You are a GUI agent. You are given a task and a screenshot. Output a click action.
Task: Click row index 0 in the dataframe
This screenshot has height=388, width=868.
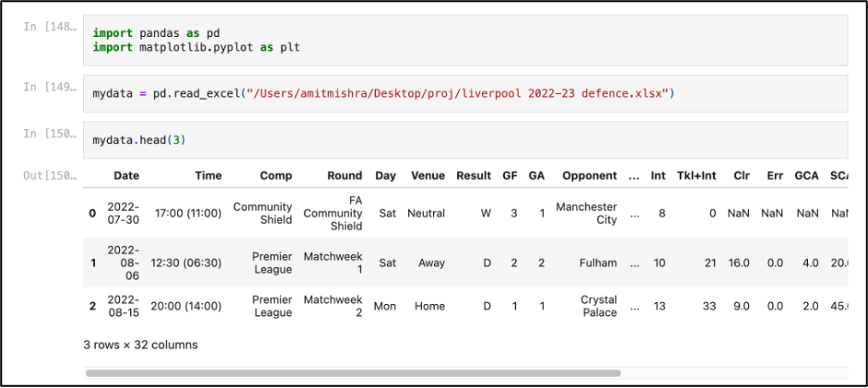click(x=91, y=213)
